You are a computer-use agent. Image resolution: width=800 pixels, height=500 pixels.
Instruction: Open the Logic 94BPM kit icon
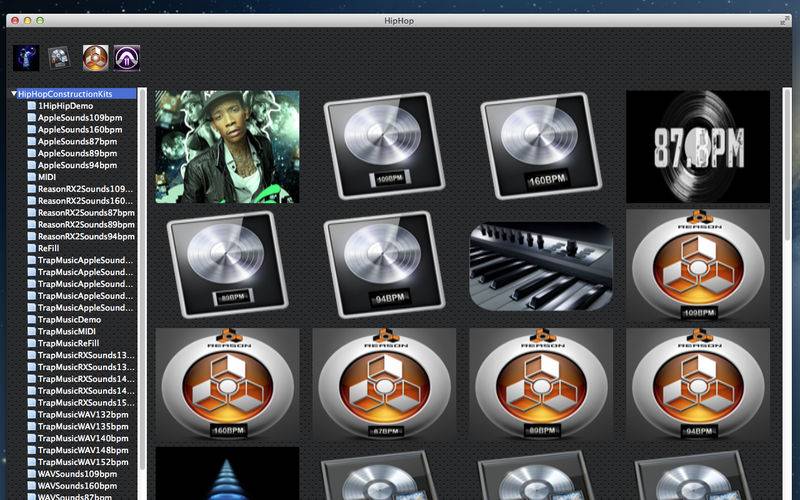tap(384, 264)
